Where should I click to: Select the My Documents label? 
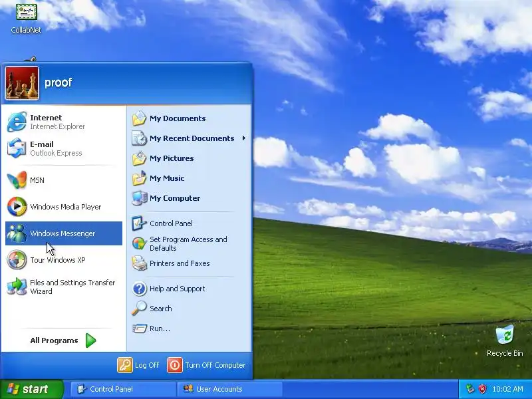click(x=178, y=118)
